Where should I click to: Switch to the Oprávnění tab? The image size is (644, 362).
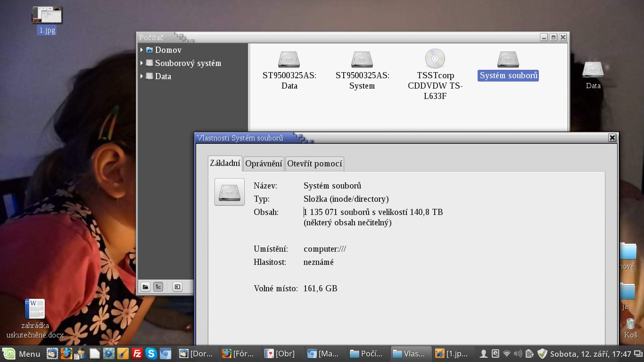click(x=264, y=164)
